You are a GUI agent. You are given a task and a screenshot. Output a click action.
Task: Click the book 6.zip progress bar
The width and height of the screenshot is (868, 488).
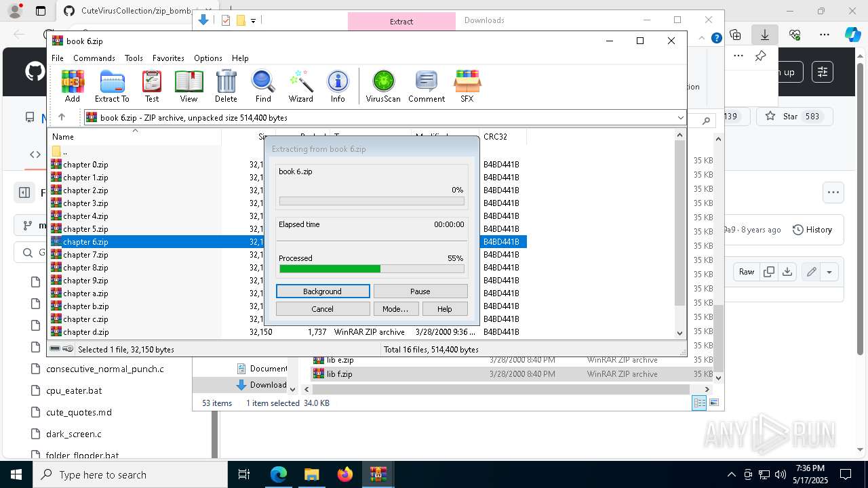(x=372, y=201)
